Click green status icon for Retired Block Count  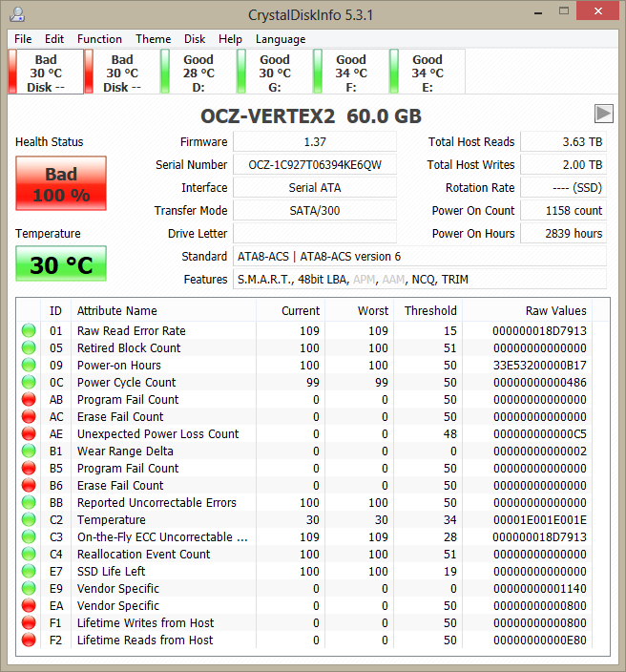click(29, 347)
